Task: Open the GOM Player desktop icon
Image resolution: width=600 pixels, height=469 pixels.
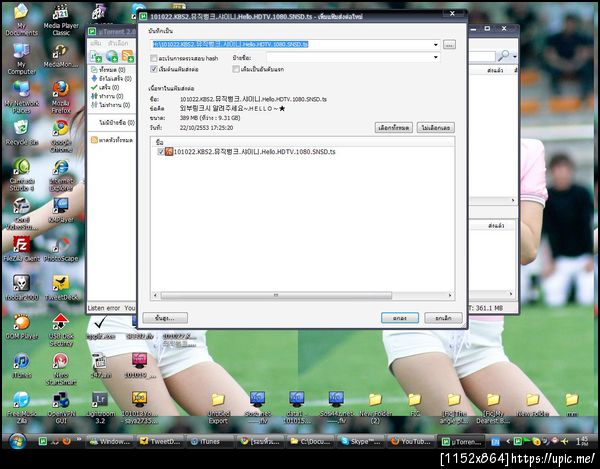Action: tap(21, 327)
